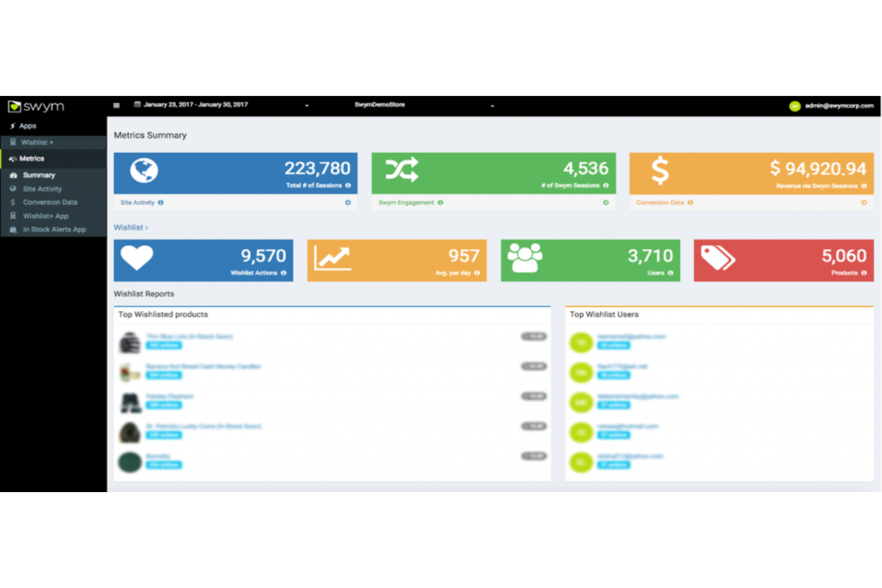Open the Wishlist section link
The width and height of the screenshot is (882, 588).
coord(131,228)
